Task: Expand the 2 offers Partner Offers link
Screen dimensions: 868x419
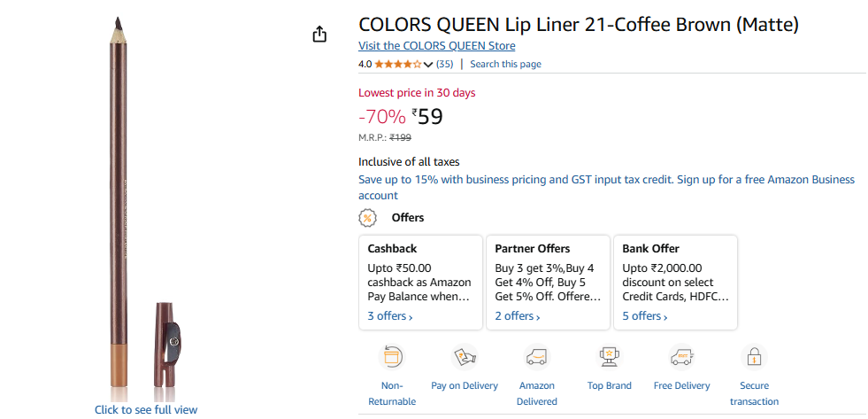Action: pyautogui.click(x=517, y=316)
